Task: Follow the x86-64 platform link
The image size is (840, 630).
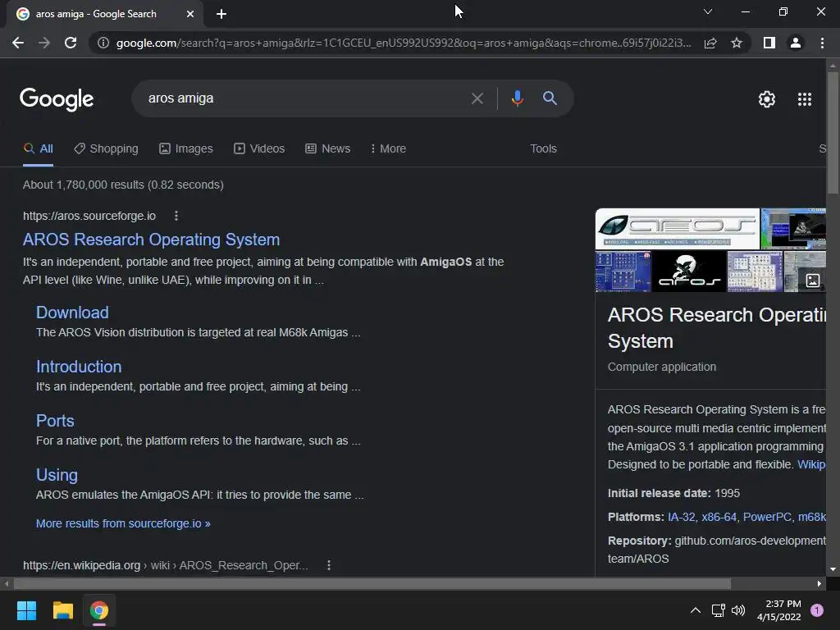Action: click(719, 517)
